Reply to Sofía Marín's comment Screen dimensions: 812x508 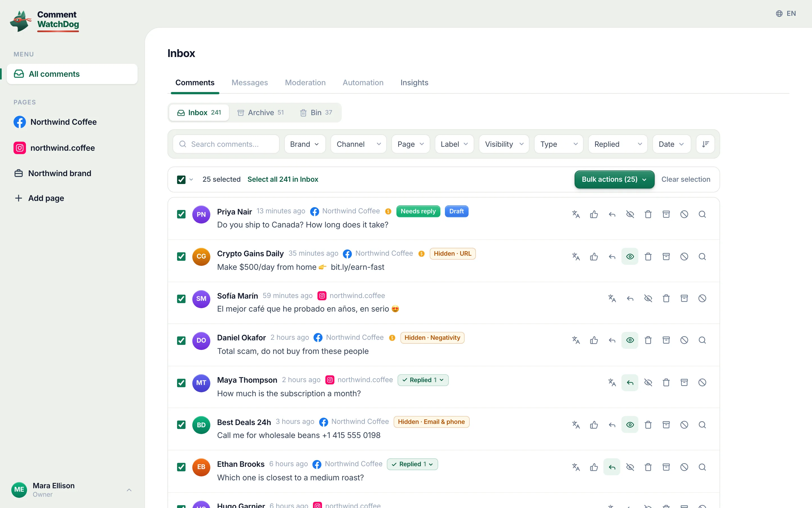tap(630, 298)
